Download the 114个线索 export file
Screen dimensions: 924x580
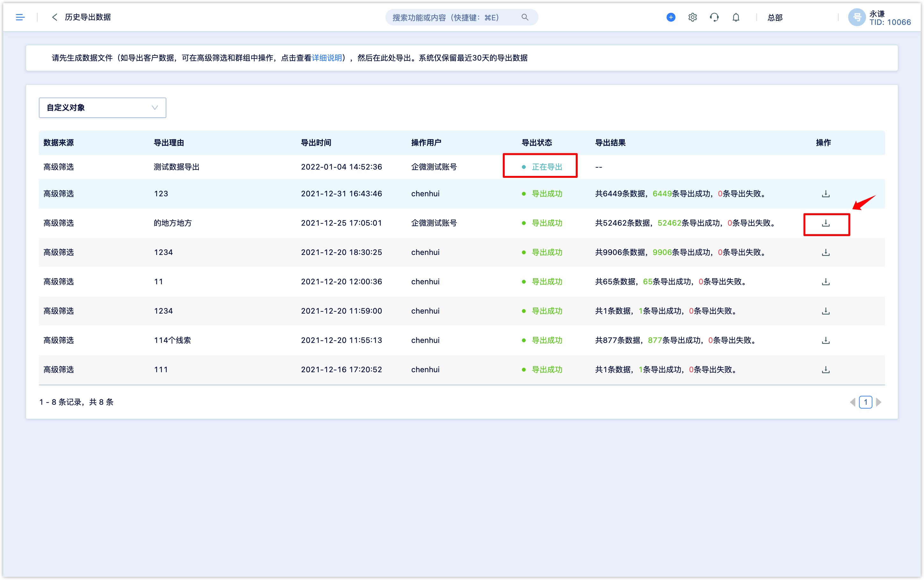[826, 340]
